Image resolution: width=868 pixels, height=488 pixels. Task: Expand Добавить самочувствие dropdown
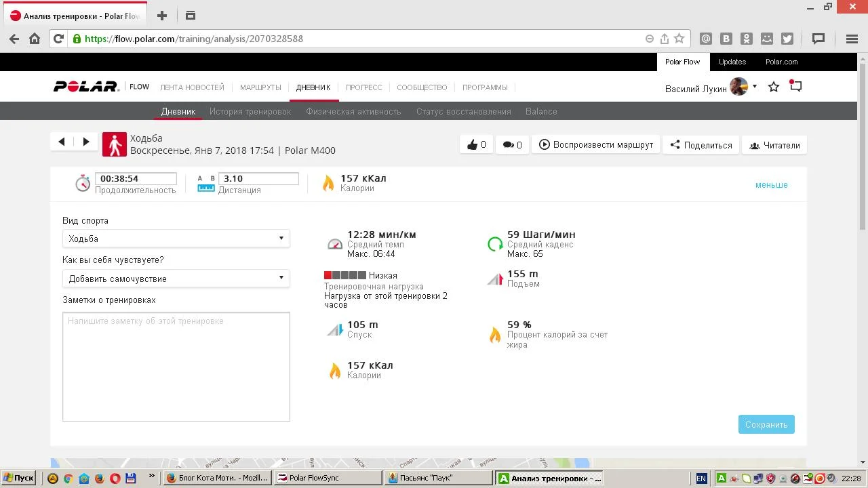[x=176, y=279]
